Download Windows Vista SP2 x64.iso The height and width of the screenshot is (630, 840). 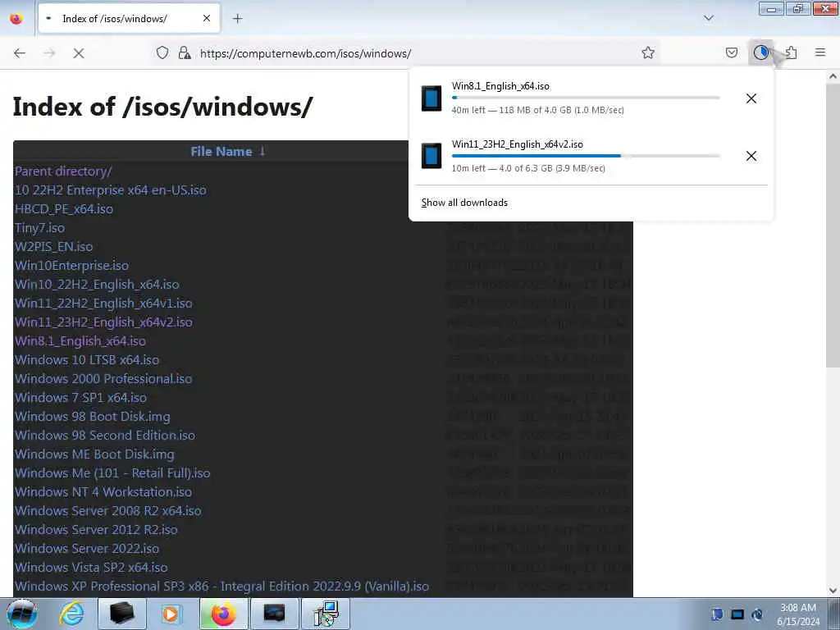pos(91,568)
